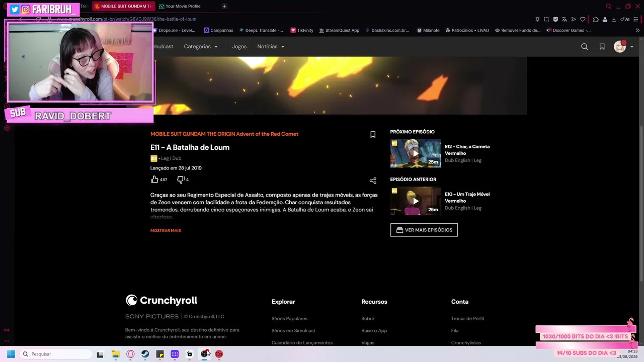Open the Patrocínios LIVAD bookmark
This screenshot has height=362, width=644.
coord(467,31)
